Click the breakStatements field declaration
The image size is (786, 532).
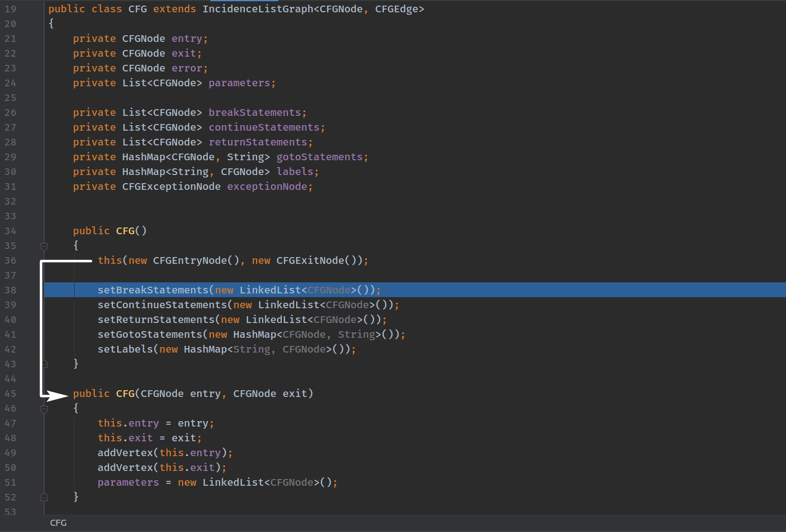[255, 113]
